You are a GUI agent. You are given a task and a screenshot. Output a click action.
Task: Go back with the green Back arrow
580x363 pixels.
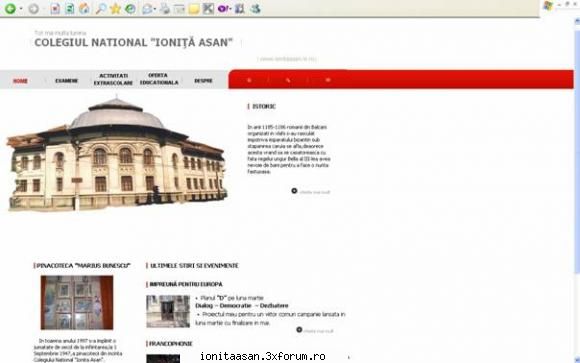(x=10, y=9)
